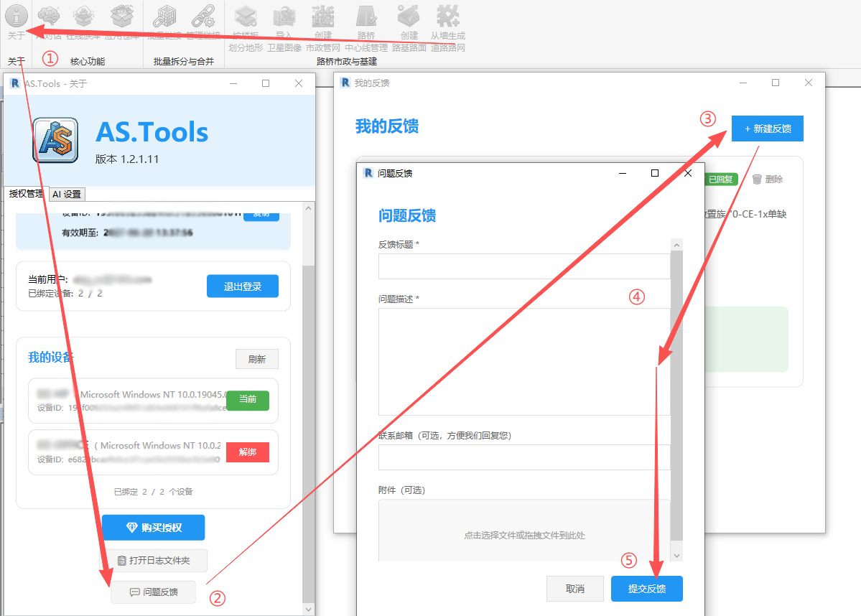Image resolution: width=861 pixels, height=616 pixels.
Task: Minimize the AS.Tools 关于 window
Action: pos(233,83)
